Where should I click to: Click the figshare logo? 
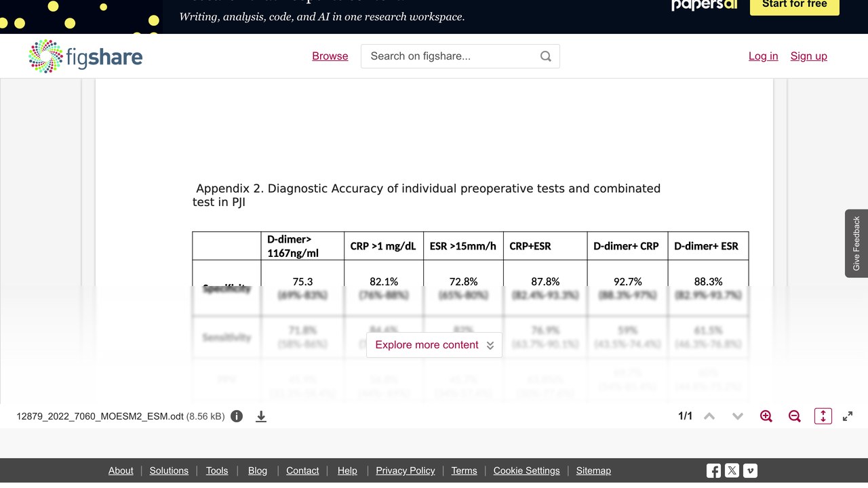pos(85,56)
